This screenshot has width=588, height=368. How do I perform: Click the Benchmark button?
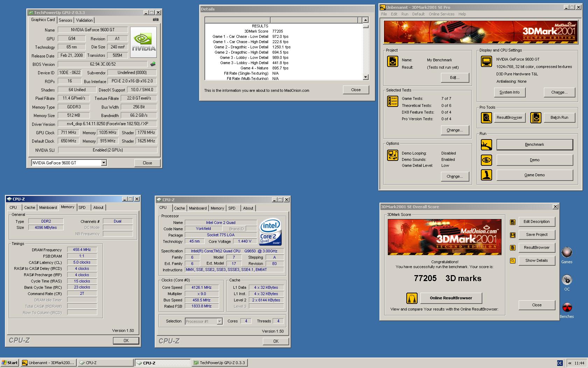tap(534, 144)
